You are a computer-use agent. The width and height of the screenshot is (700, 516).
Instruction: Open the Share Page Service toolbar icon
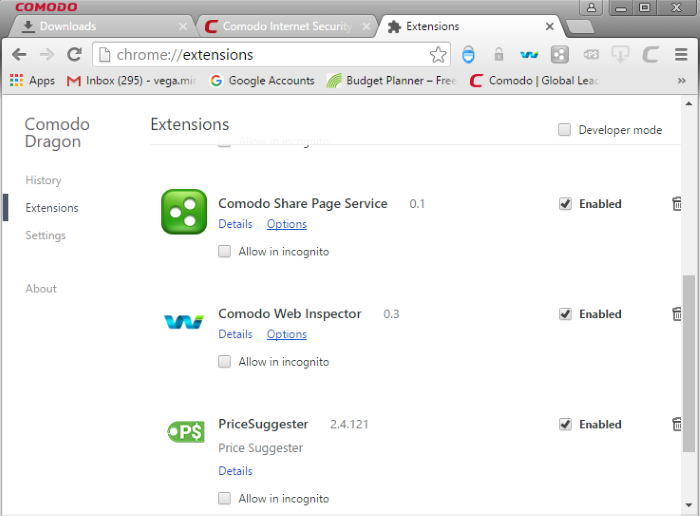coord(559,54)
